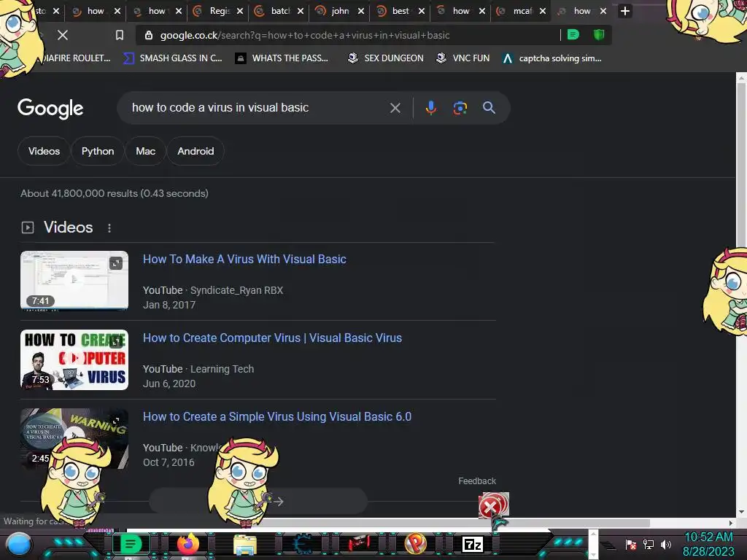
Task: Open the red app on the taskbar
Action: 359,544
